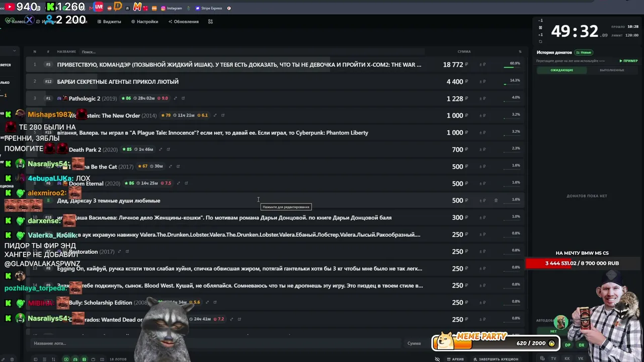
Task: Reset the auction timer
Action: point(540,41)
